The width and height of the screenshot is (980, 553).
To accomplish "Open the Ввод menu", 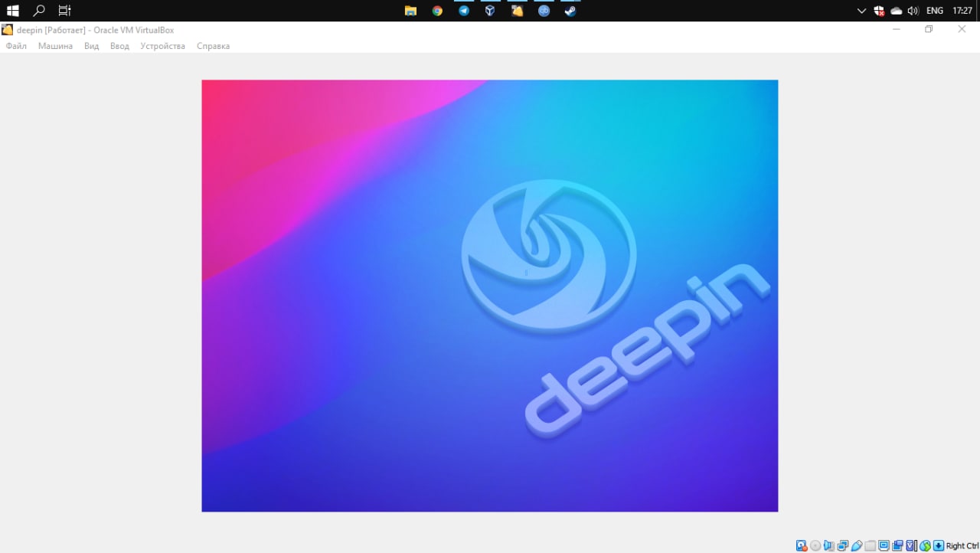I will (x=119, y=46).
